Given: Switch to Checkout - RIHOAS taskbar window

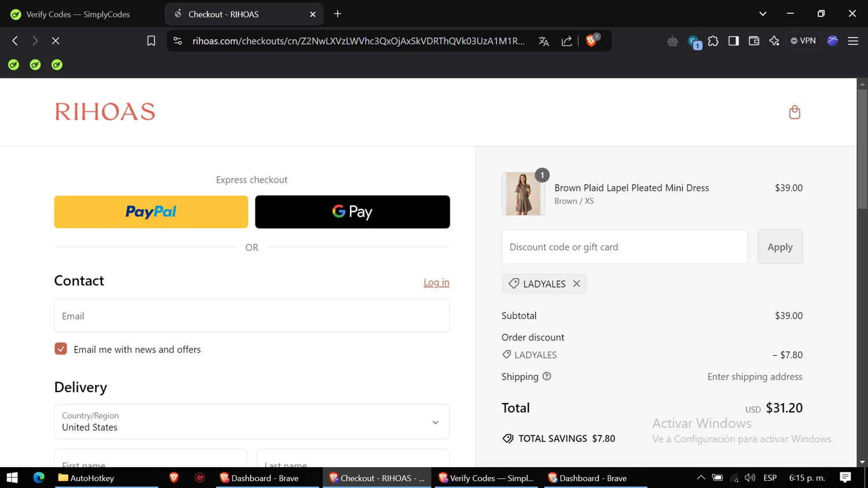Looking at the screenshot, I should coord(377,478).
